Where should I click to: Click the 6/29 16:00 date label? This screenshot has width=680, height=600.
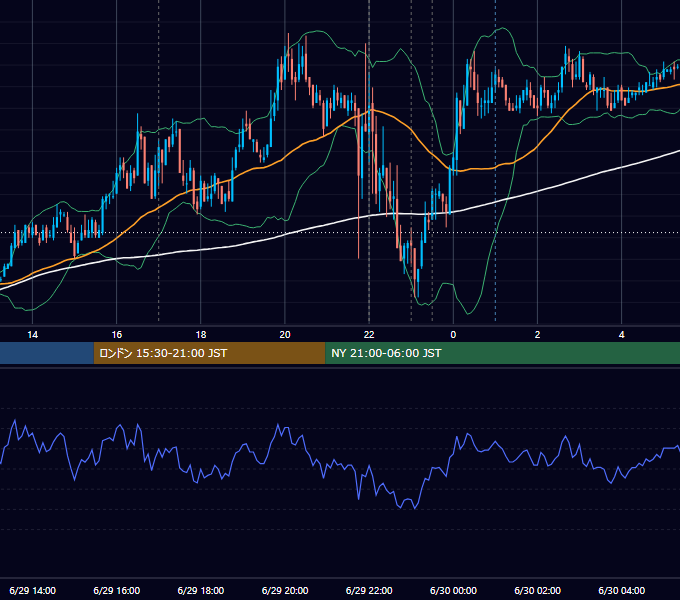click(117, 590)
